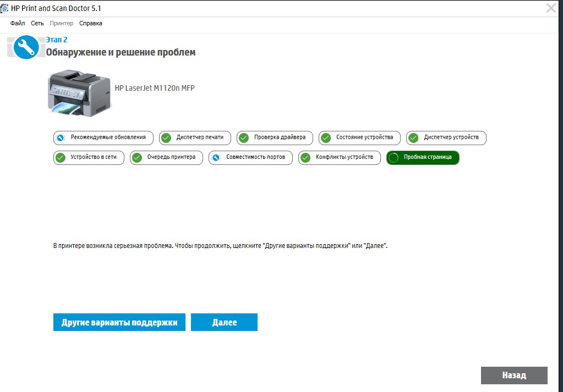Select the Совместимость портов label
Viewport: 563px width, 392px height.
(256, 157)
